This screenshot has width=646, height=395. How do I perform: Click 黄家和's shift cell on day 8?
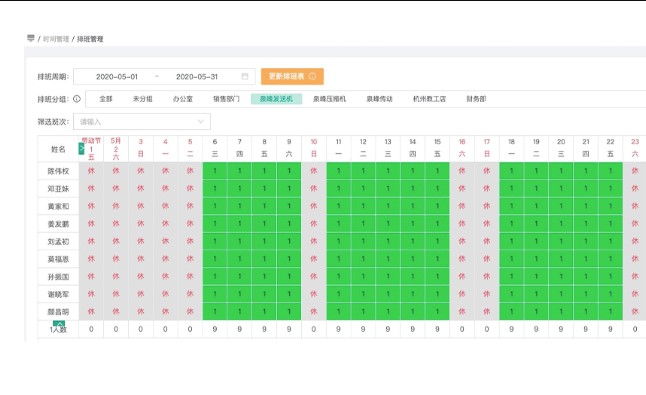tap(264, 206)
